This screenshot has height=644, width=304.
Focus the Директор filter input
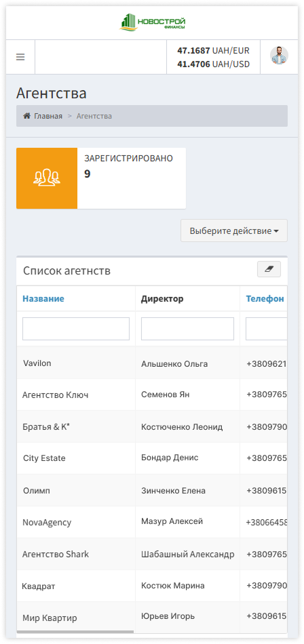(x=187, y=329)
